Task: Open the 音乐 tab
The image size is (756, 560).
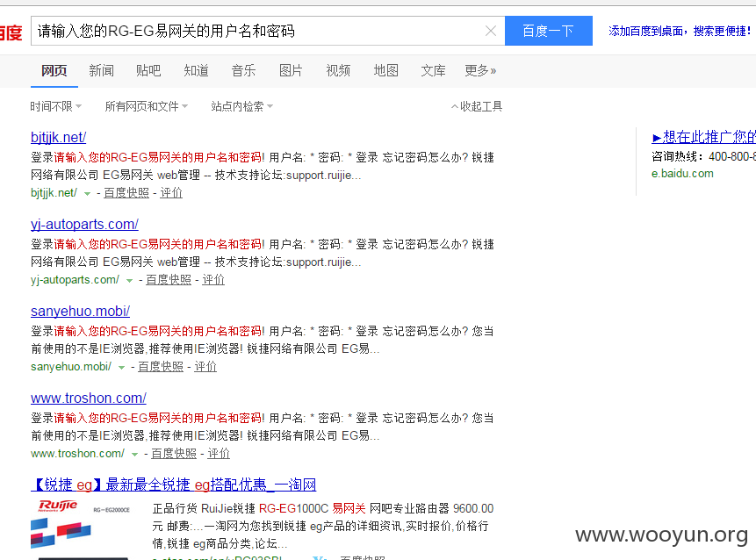Action: 243,71
